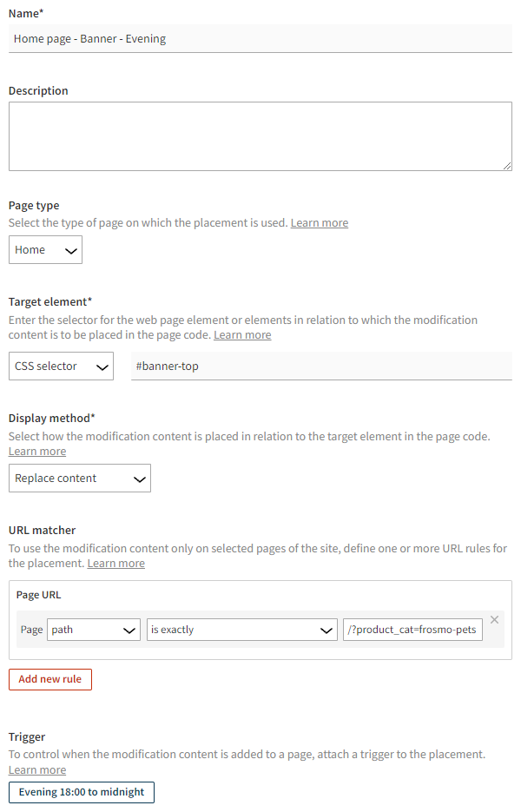Select the Evening 18:00 to midnight trigger
The image size is (521, 812).
point(81,792)
